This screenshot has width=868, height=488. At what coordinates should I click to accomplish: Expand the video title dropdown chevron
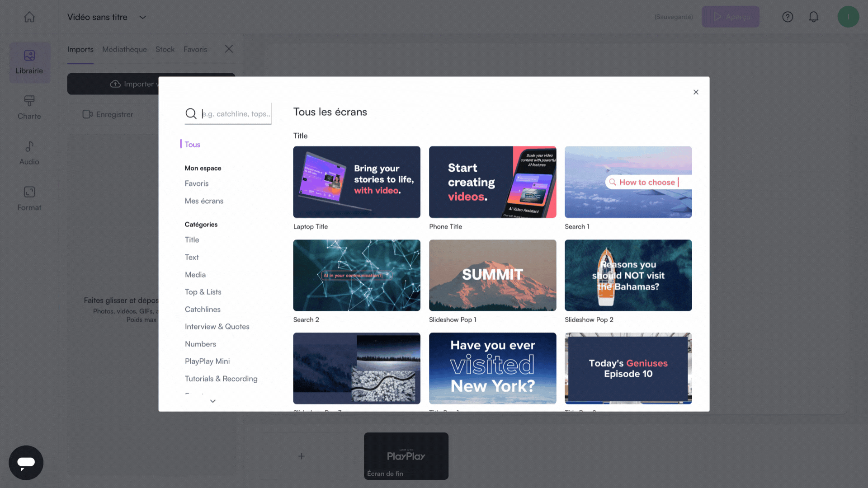point(143,17)
